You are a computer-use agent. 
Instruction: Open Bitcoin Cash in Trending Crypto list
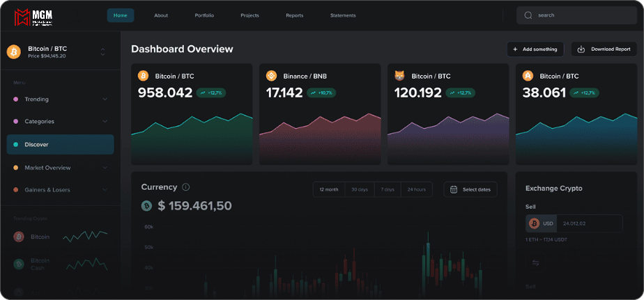[61, 265]
